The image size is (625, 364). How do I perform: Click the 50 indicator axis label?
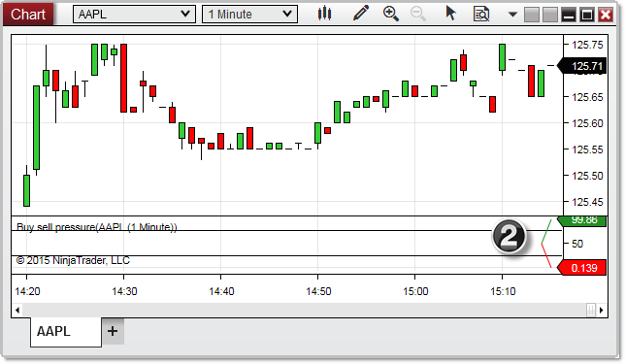pos(577,244)
